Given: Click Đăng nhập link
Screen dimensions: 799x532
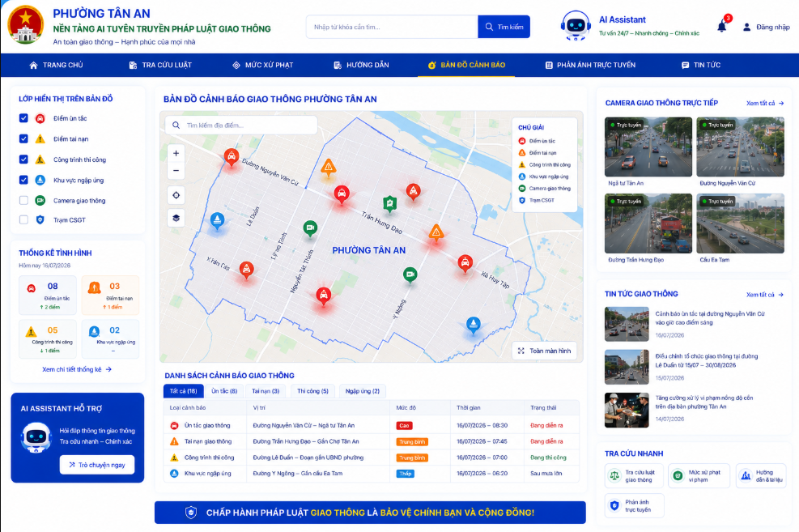Looking at the screenshot, I should [773, 27].
